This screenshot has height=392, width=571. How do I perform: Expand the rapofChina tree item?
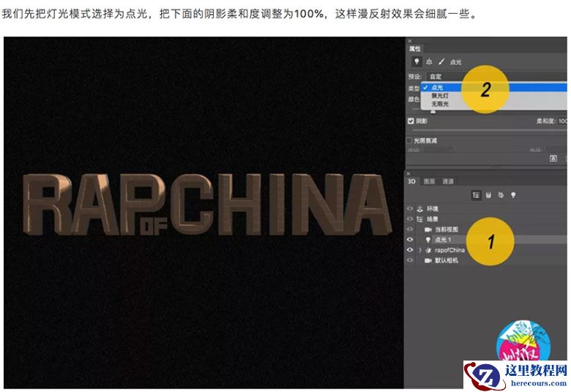[420, 250]
